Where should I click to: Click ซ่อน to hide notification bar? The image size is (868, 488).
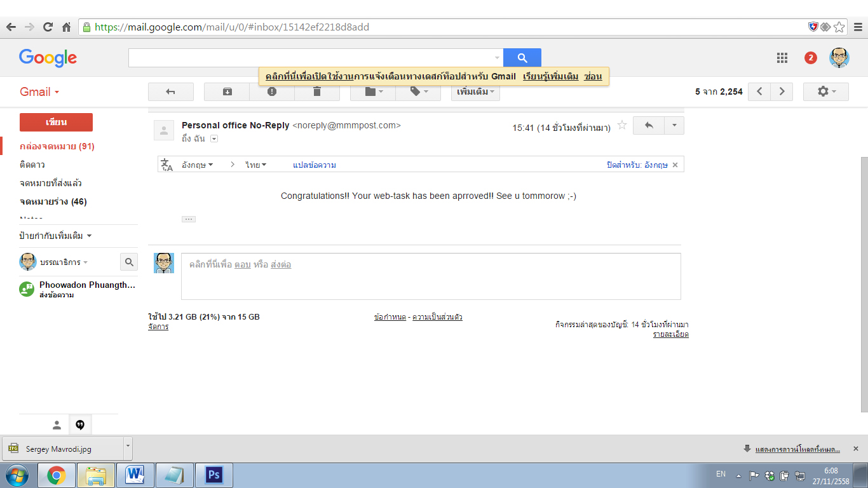click(x=593, y=76)
